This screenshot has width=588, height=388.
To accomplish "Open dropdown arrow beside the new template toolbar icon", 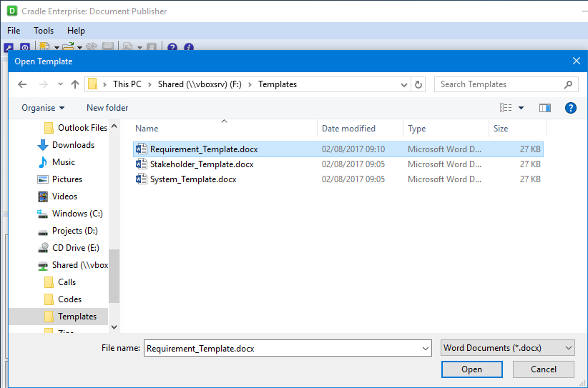I will (57, 48).
